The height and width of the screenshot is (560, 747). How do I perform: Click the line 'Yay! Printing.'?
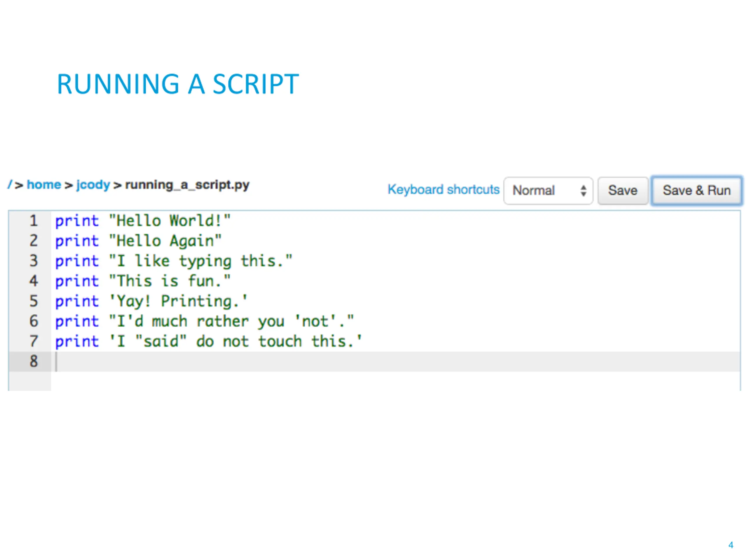point(152,301)
